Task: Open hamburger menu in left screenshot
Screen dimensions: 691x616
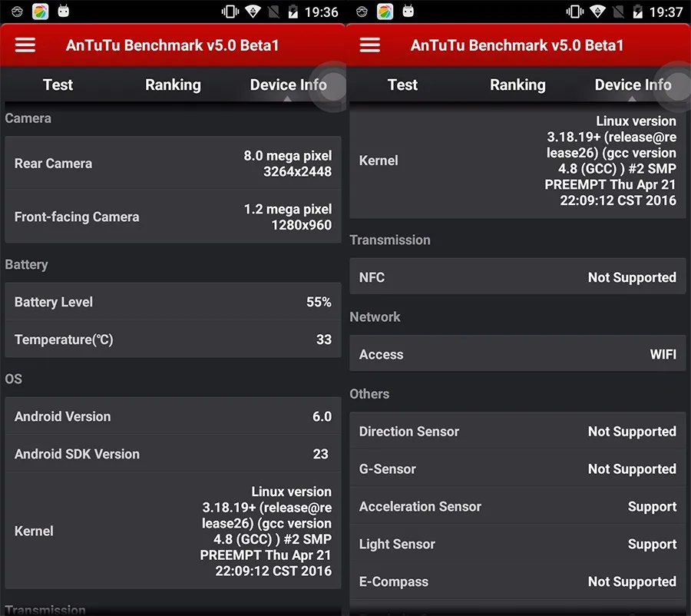Action: pyautogui.click(x=25, y=45)
